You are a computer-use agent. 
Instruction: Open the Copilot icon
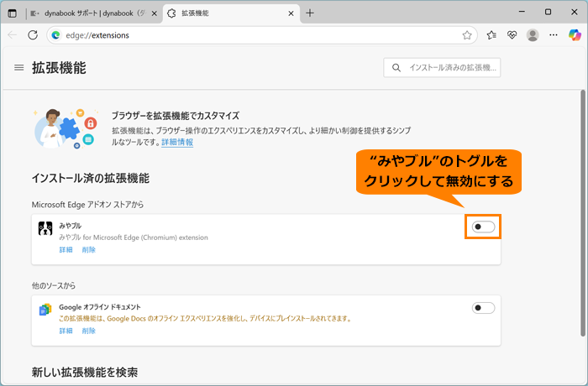coord(575,35)
